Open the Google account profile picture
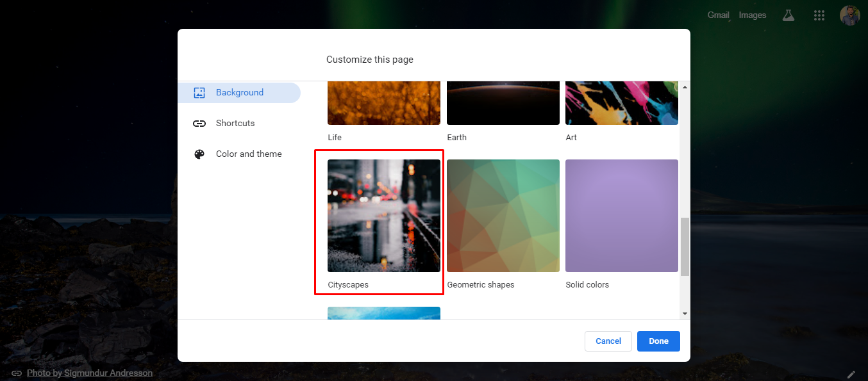868x381 pixels. [x=850, y=15]
